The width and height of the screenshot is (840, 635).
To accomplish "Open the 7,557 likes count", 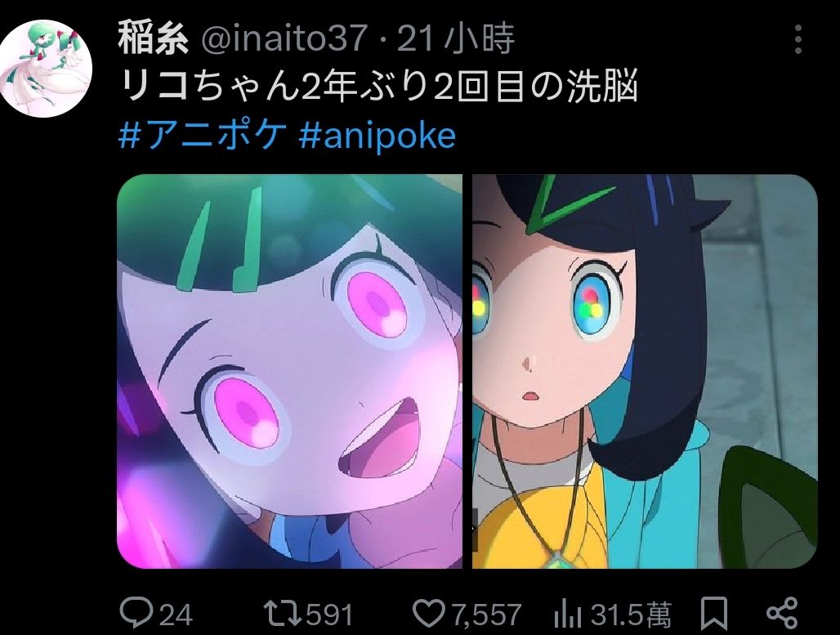I will point(486,615).
